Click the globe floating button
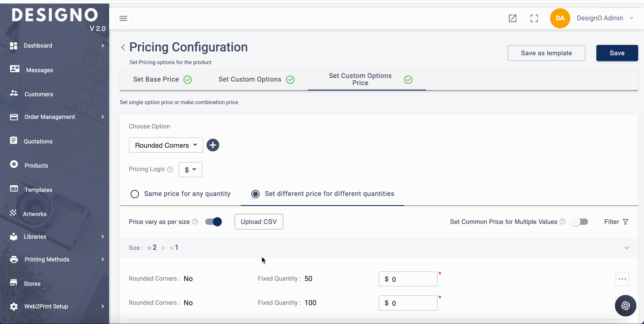The height and width of the screenshot is (324, 644). coord(625,305)
